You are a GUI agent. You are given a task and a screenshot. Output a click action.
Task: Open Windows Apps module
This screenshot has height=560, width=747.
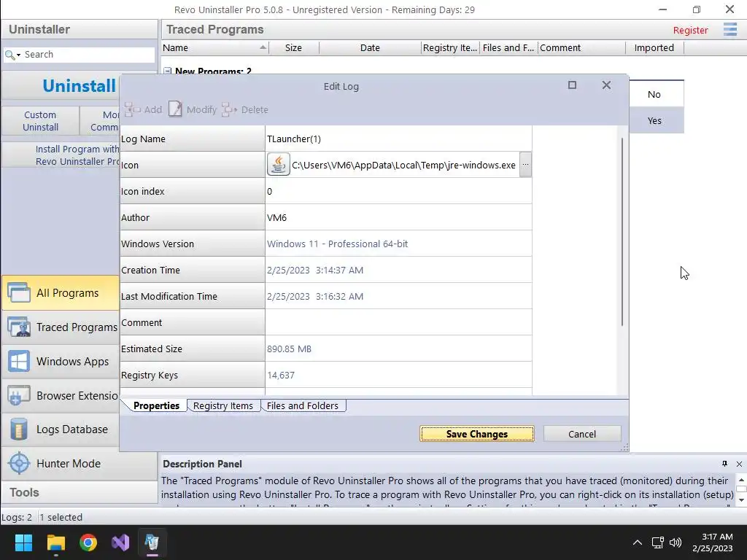61,362
